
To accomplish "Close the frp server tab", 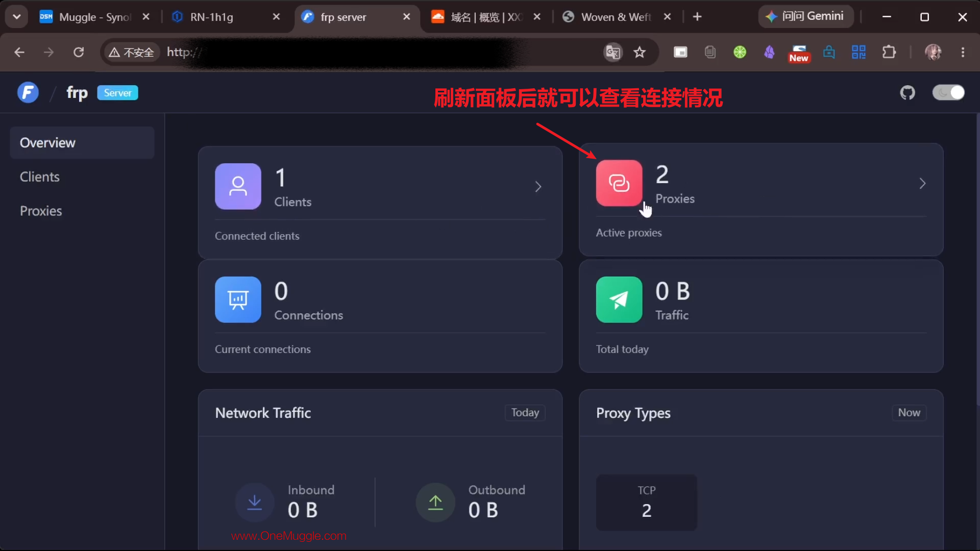I will [x=406, y=17].
